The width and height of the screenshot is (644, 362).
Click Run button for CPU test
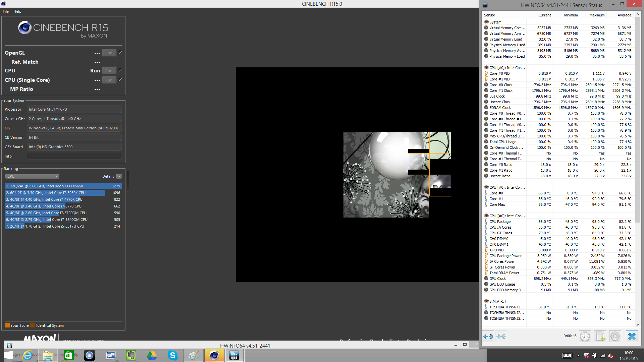pos(109,70)
